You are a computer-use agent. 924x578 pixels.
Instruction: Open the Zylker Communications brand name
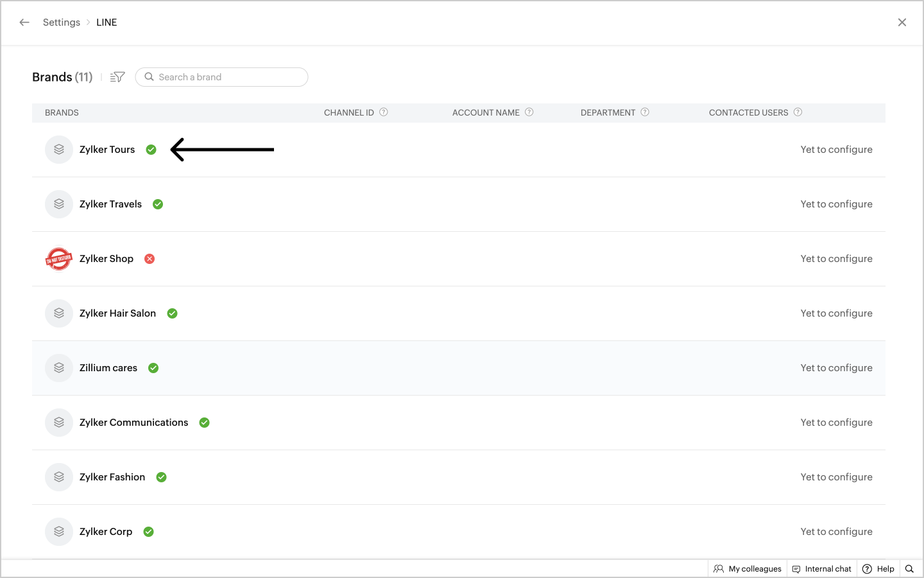pos(133,423)
